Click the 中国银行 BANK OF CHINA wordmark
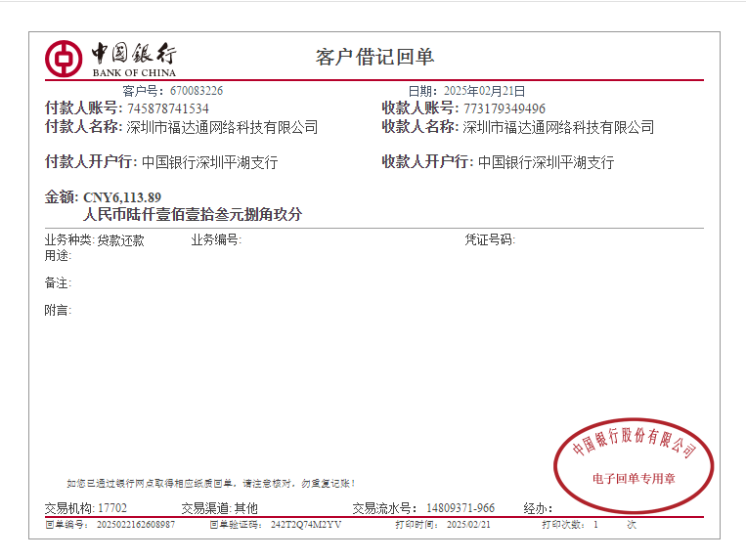 point(134,60)
